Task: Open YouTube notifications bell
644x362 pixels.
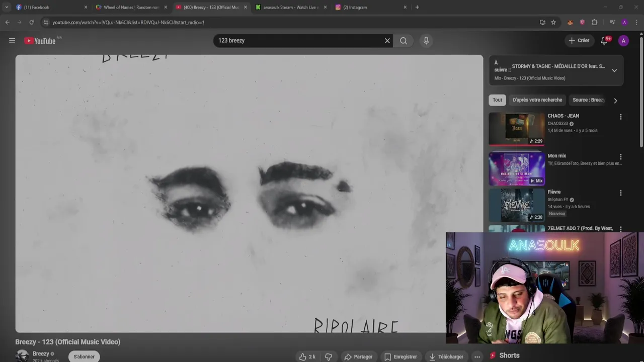Action: pos(605,41)
